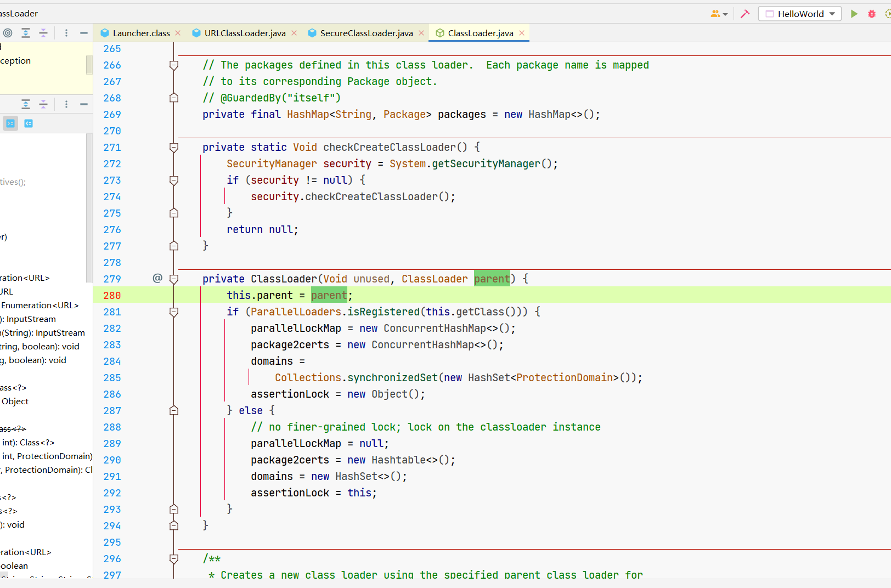Click 'checkCreateClassLoader' in line 271 declaration
Screen dimensions: 891x588
[390, 147]
